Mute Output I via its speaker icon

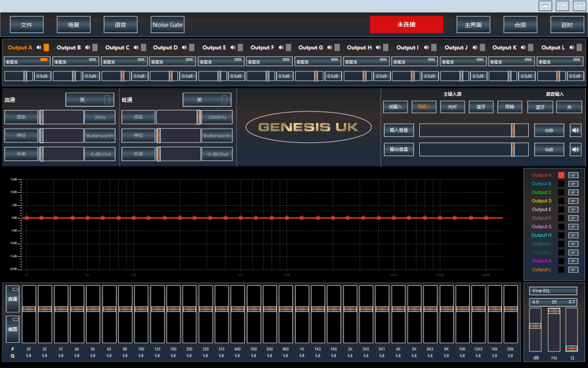click(x=427, y=47)
